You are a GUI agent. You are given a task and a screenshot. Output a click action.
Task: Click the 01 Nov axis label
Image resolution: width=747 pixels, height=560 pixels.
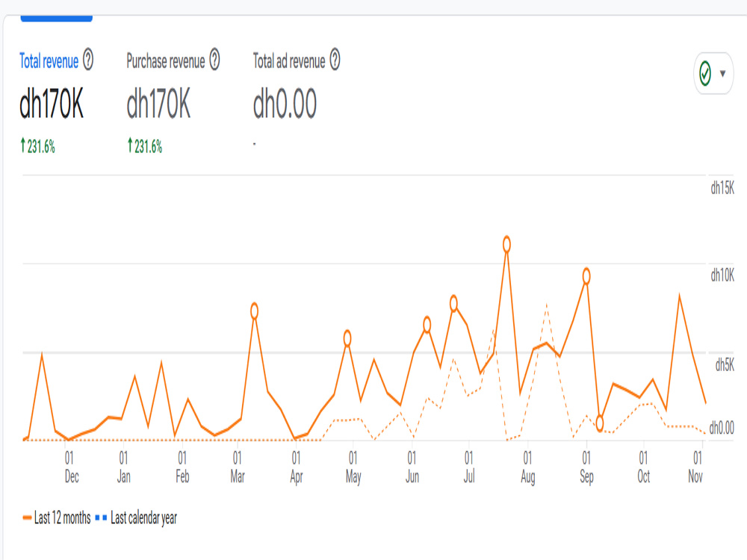[695, 467]
